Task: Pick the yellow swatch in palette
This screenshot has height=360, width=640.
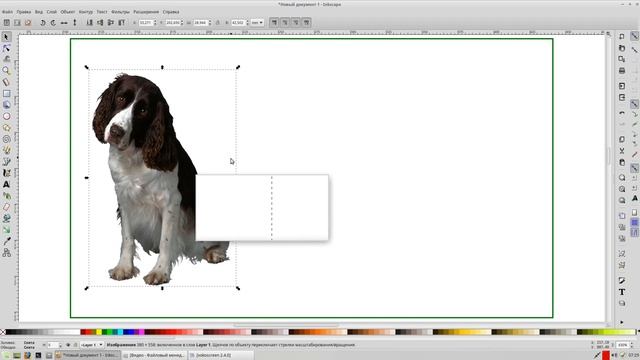Action: (x=99, y=332)
